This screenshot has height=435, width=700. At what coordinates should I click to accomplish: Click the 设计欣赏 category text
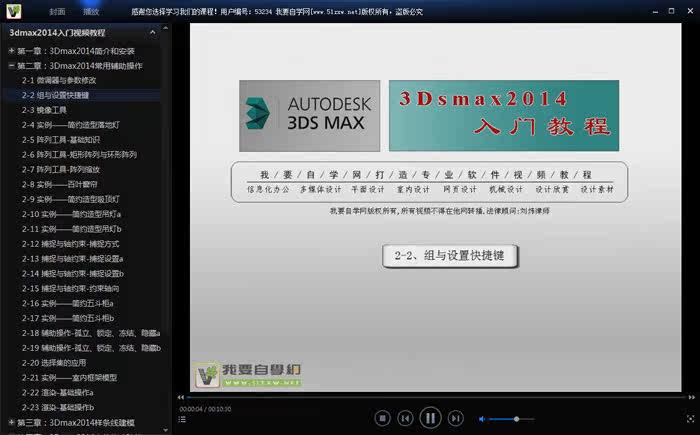click(x=552, y=189)
